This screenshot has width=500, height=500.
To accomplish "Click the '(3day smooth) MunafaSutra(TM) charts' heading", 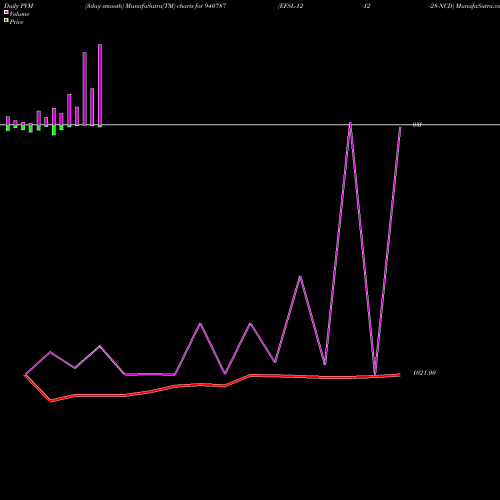I will (x=139, y=6).
